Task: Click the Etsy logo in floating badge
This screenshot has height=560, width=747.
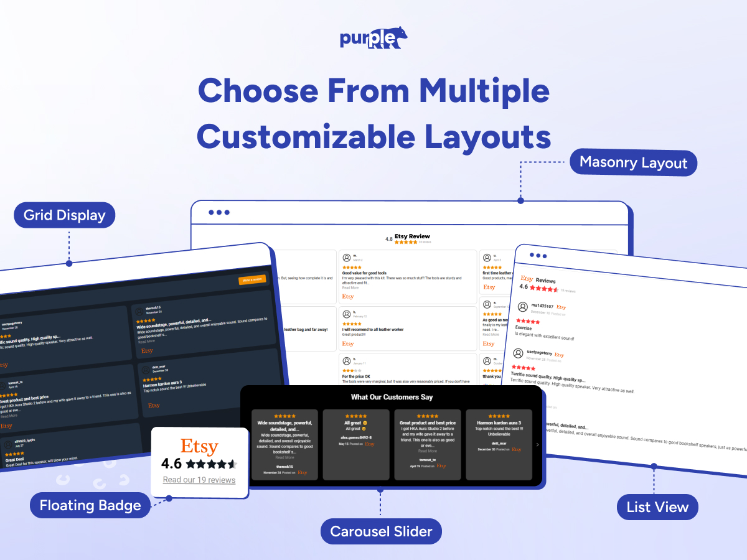Action: click(x=199, y=446)
